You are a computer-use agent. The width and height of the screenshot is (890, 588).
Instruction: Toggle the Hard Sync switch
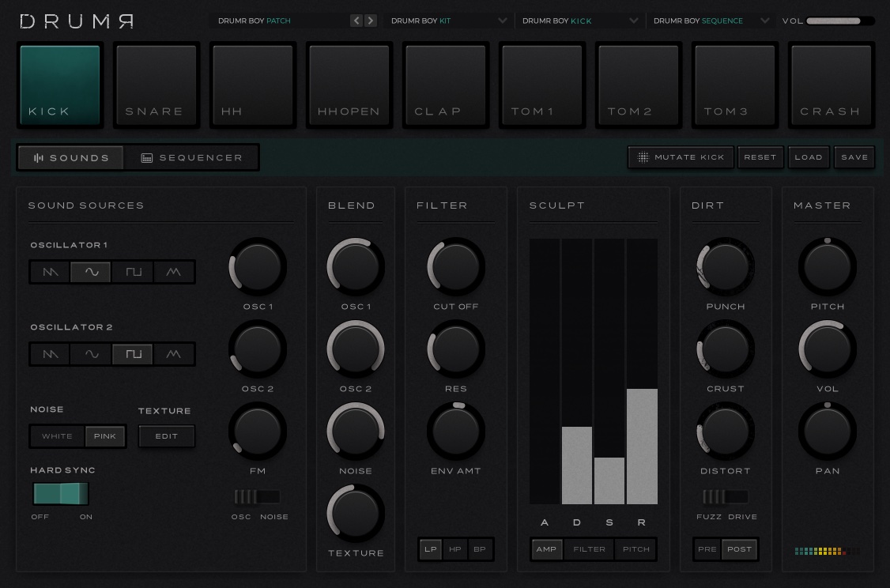(x=61, y=494)
